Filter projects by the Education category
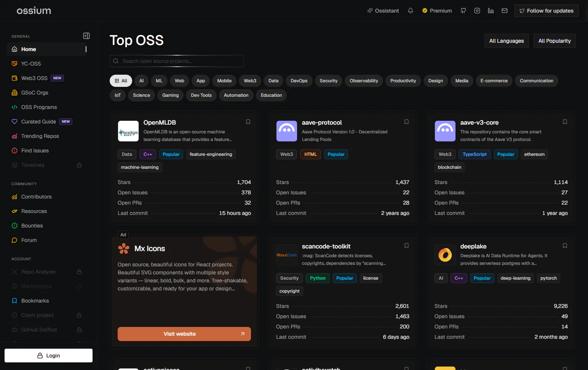The height and width of the screenshot is (370, 588). pyautogui.click(x=272, y=95)
